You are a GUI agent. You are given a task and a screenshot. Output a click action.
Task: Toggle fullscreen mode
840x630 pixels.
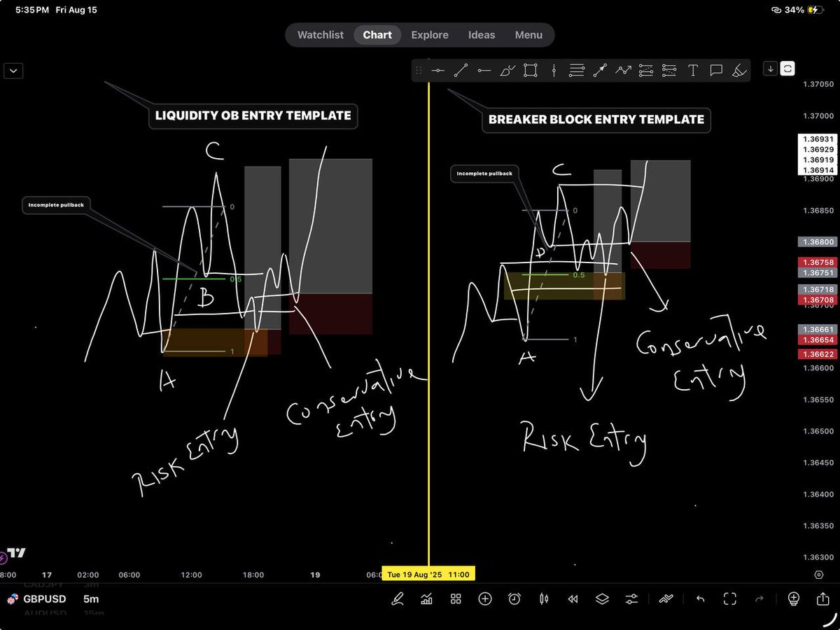click(729, 598)
